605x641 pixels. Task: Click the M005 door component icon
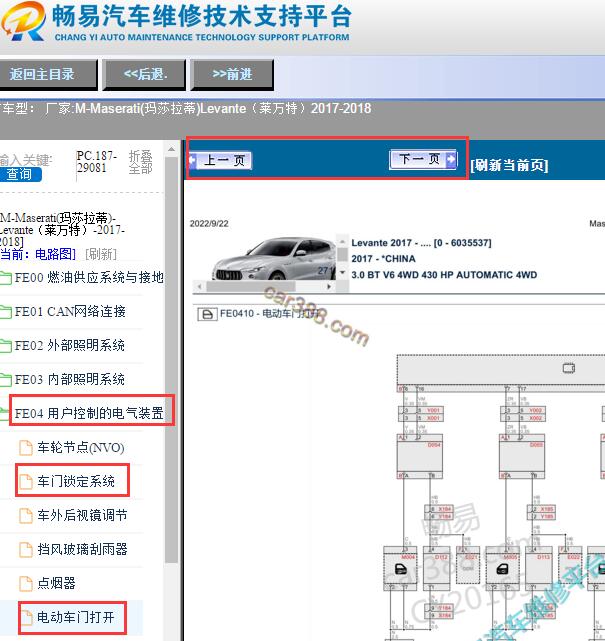pyautogui.click(x=502, y=568)
